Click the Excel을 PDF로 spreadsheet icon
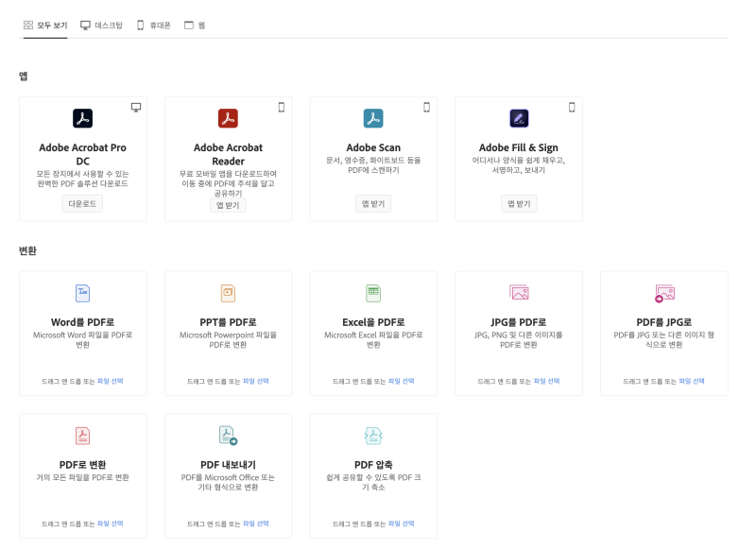The height and width of the screenshot is (550, 756). pos(373,293)
